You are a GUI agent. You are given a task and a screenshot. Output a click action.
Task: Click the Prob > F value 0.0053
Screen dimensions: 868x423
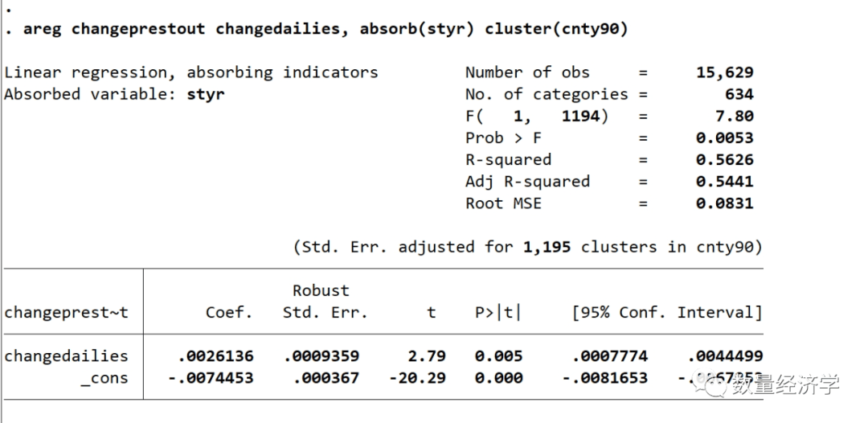click(x=724, y=138)
